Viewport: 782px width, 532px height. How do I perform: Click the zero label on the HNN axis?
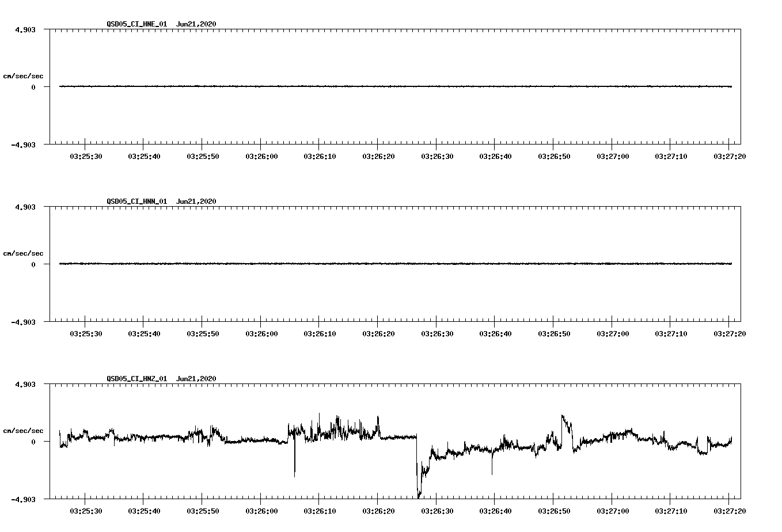tap(33, 264)
